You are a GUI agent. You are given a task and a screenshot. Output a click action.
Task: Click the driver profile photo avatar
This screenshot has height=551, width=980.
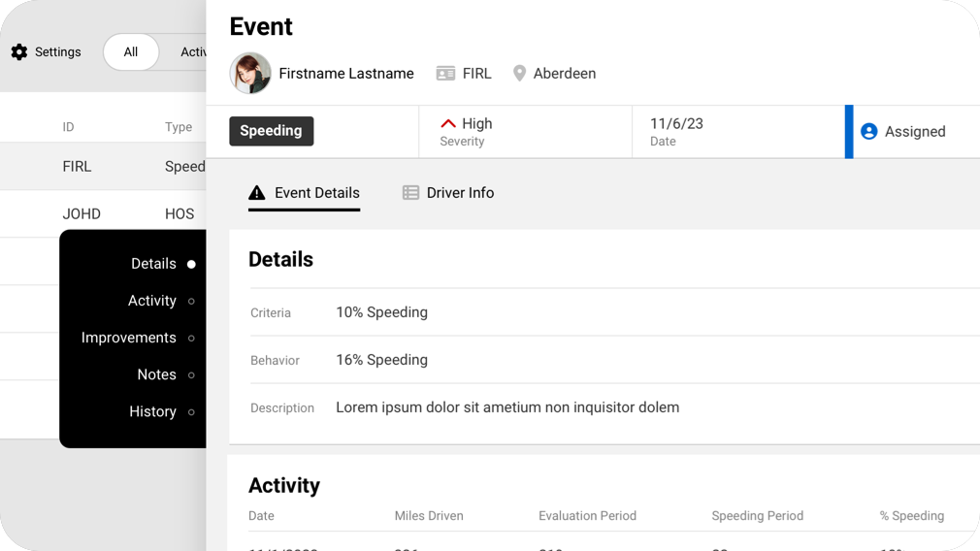click(x=250, y=74)
